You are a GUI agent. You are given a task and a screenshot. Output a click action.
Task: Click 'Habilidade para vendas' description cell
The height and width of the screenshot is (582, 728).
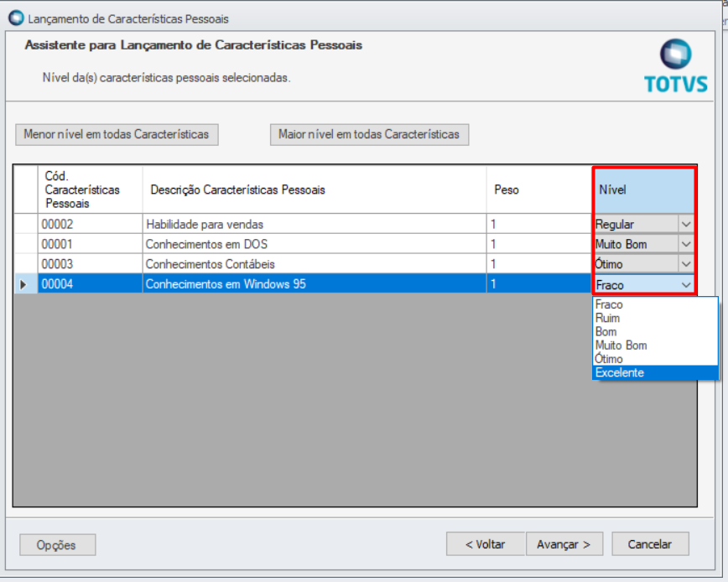315,224
